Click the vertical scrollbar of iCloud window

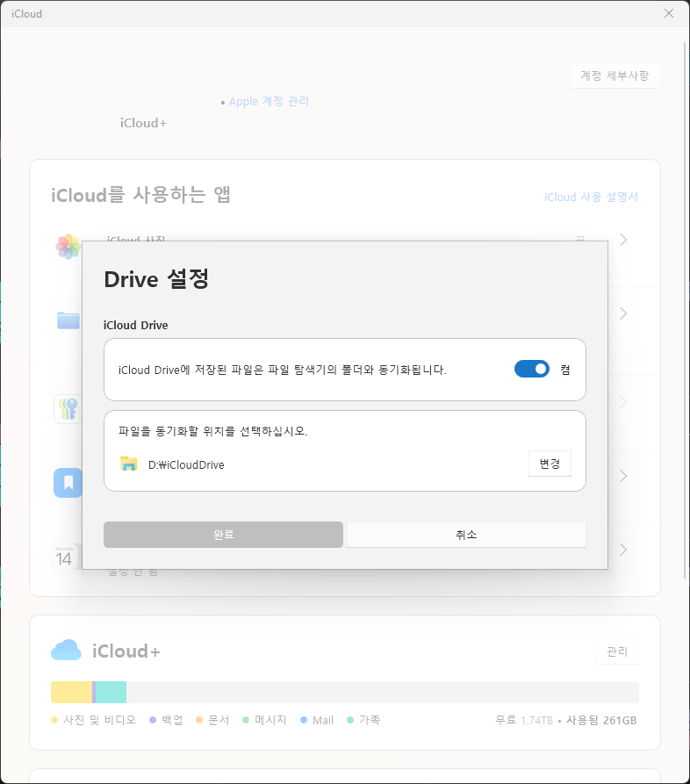point(685,310)
